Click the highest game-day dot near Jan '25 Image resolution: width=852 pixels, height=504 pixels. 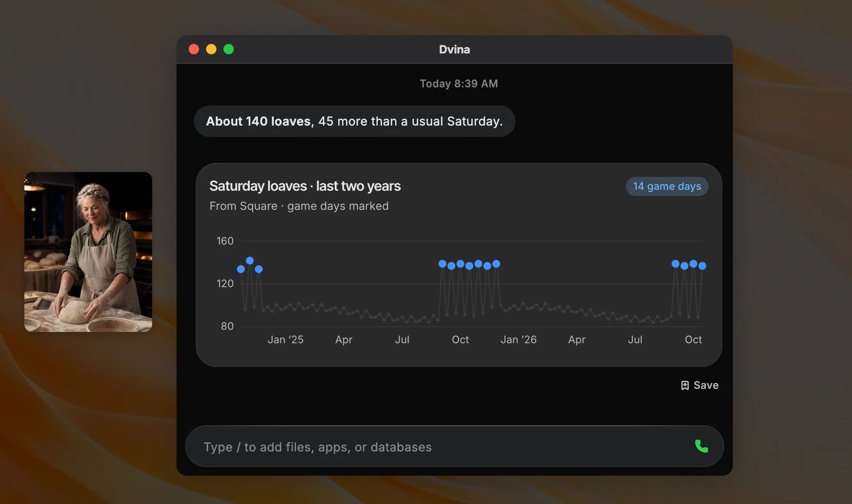[250, 261]
